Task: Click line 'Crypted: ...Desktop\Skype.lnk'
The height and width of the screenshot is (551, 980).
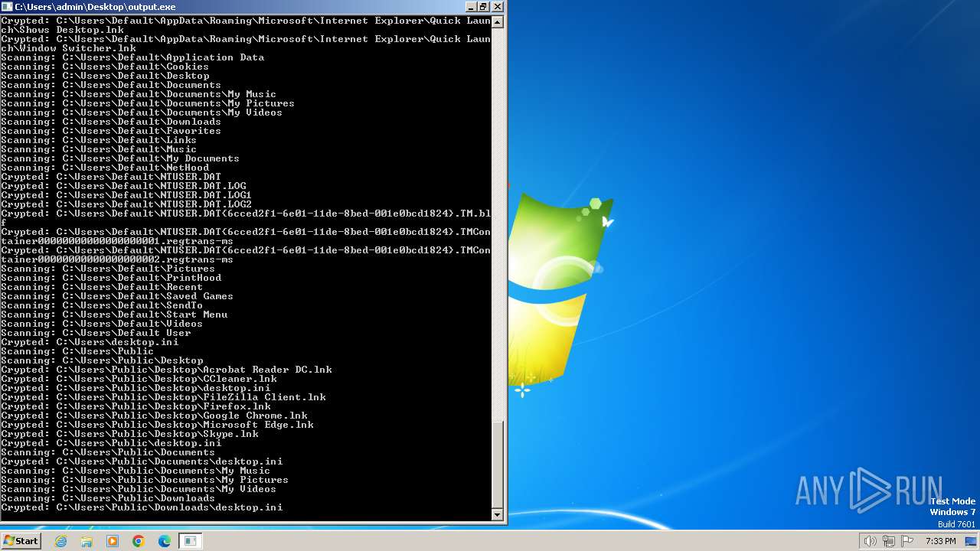Action: pos(129,434)
